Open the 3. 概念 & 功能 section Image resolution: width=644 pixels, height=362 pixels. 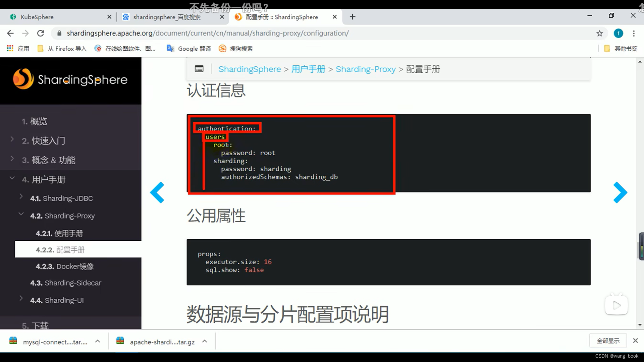49,160
